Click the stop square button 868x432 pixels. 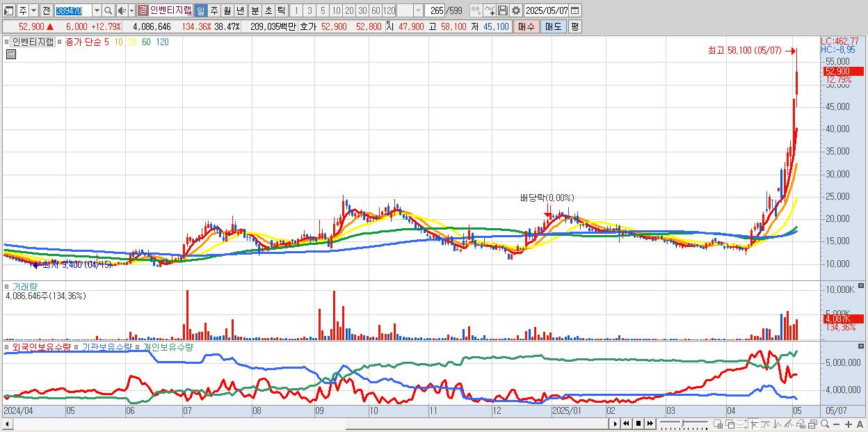pos(638,424)
